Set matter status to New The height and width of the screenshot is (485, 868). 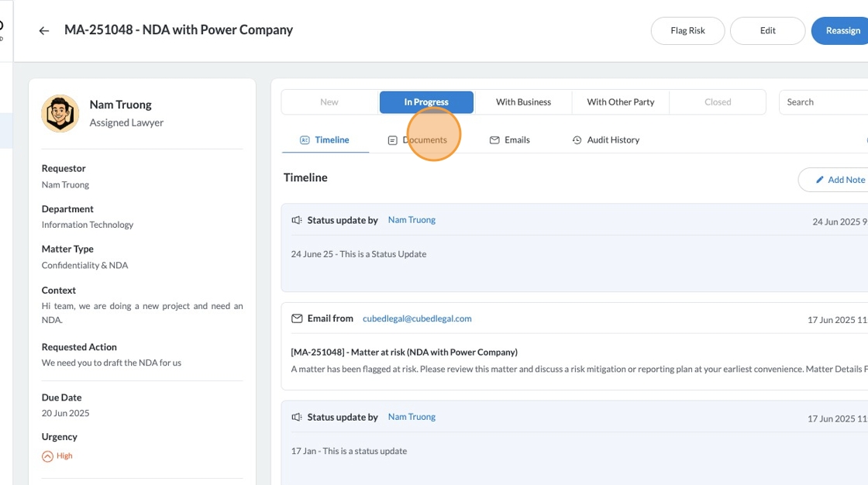point(329,102)
